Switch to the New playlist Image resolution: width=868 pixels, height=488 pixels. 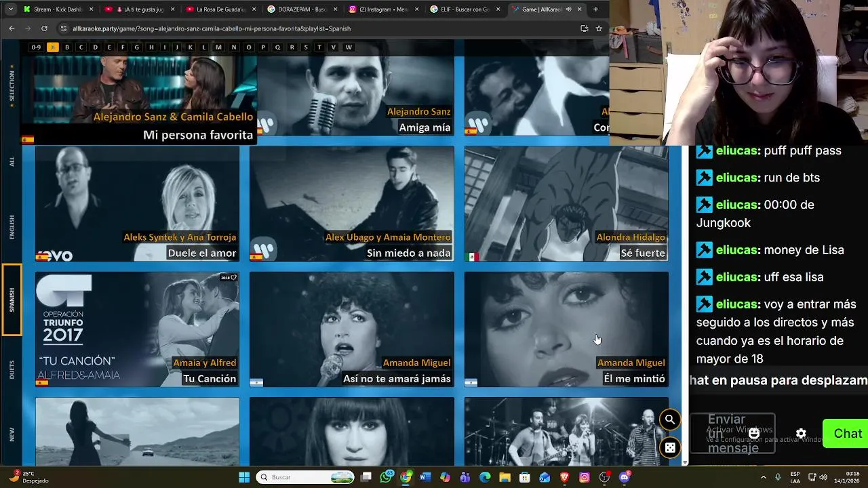click(x=12, y=434)
